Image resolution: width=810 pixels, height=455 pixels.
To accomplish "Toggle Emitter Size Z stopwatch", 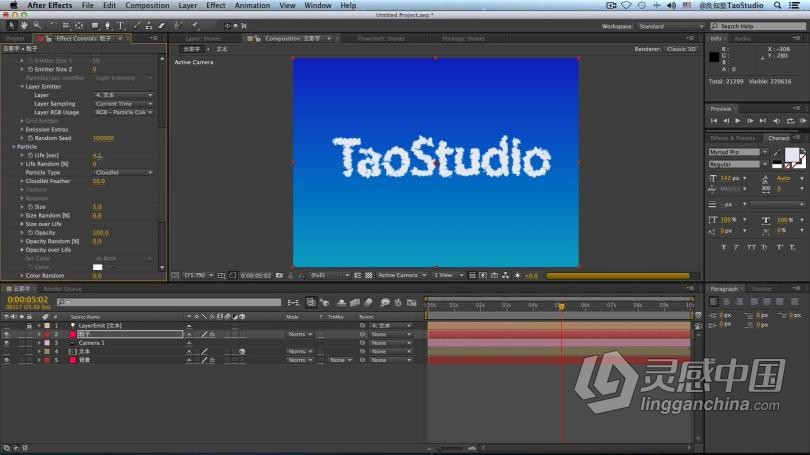I will pos(30,69).
